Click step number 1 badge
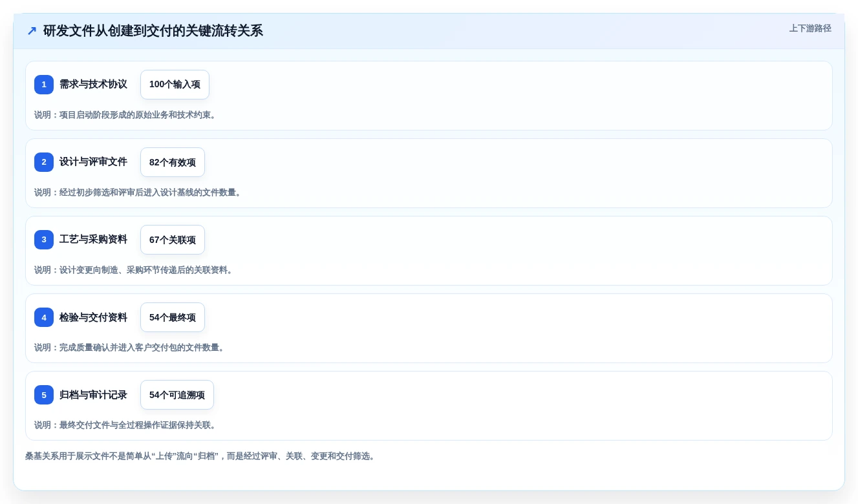This screenshot has width=858, height=504. pyautogui.click(x=44, y=85)
